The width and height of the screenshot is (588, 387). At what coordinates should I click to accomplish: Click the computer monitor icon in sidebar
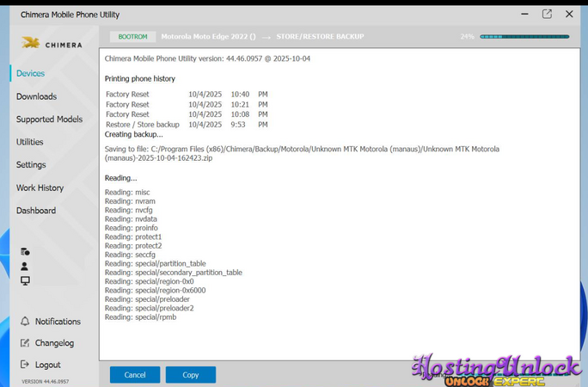[x=25, y=281]
